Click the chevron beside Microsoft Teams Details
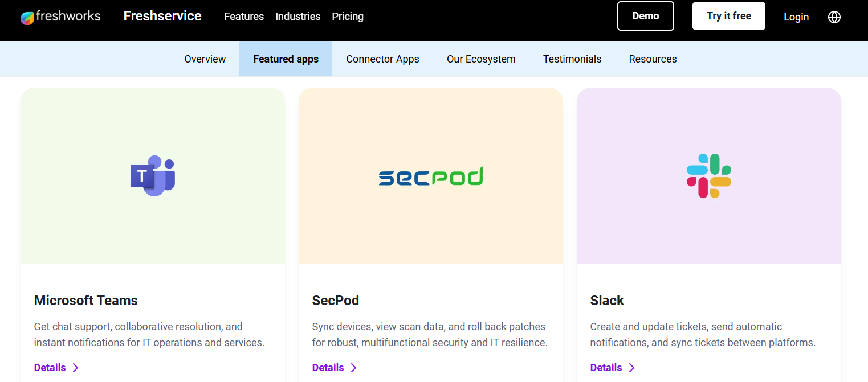Image resolution: width=868 pixels, height=382 pixels. coord(75,368)
